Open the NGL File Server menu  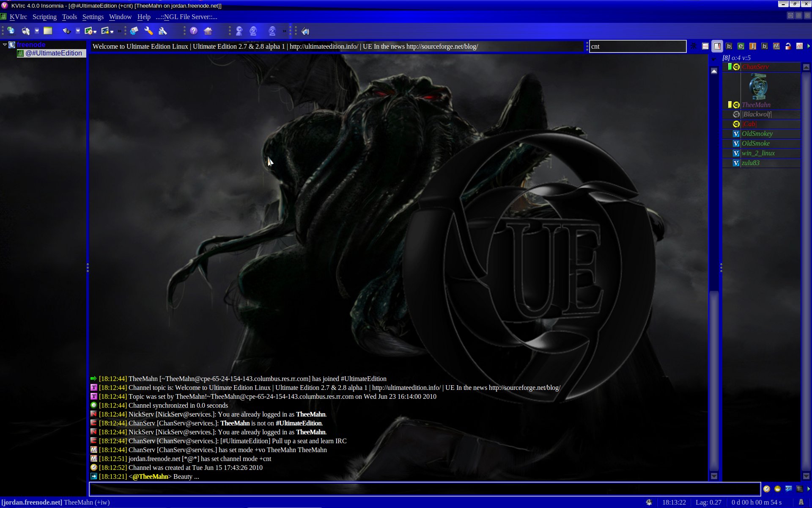(187, 17)
